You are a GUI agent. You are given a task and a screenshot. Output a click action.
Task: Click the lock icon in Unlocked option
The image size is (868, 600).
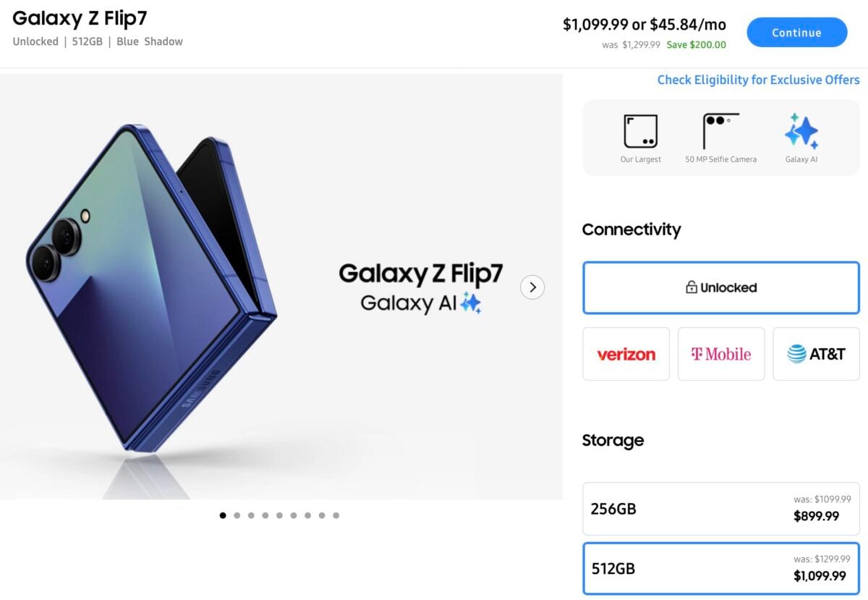coord(690,287)
